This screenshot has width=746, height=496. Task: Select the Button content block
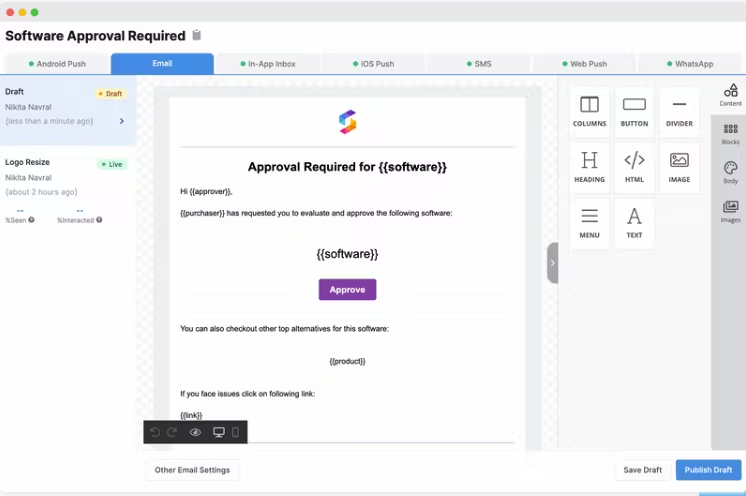point(634,112)
